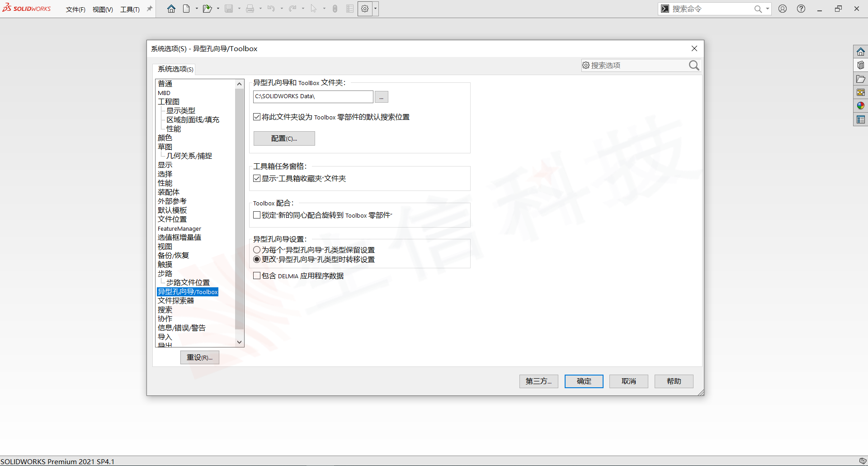
Task: Enable lock new concentric mate rotation checkbox
Action: [257, 215]
